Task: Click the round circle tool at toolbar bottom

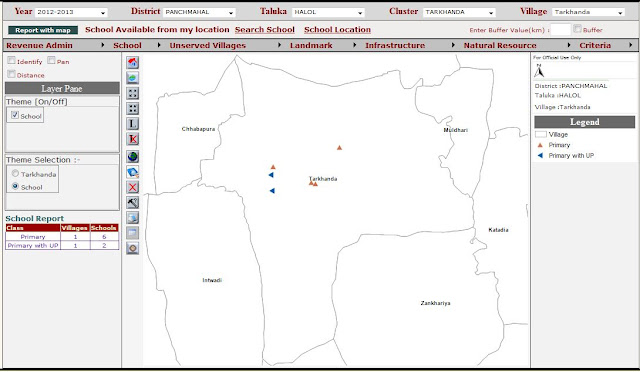Action: (x=133, y=248)
